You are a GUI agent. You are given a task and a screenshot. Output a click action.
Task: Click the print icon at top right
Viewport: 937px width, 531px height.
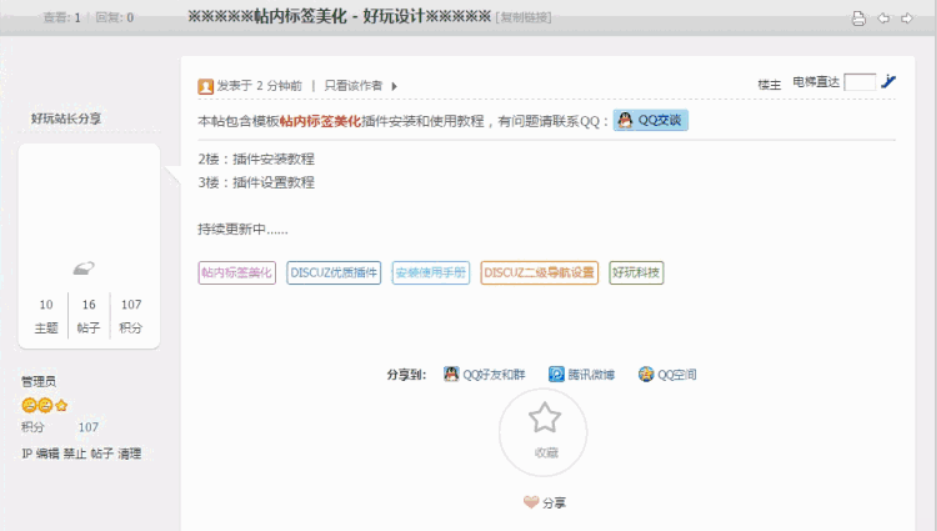[x=859, y=19]
